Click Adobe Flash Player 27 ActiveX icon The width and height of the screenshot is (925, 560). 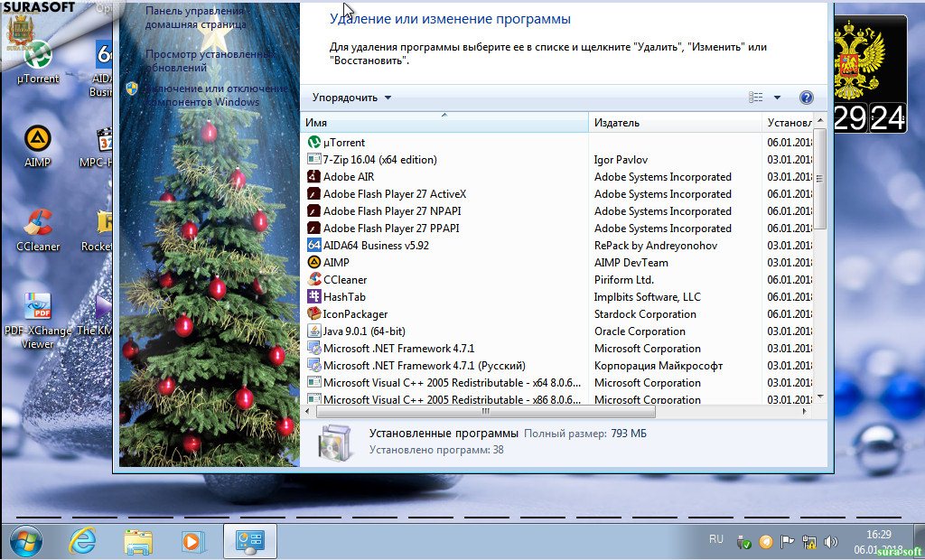[x=313, y=193]
